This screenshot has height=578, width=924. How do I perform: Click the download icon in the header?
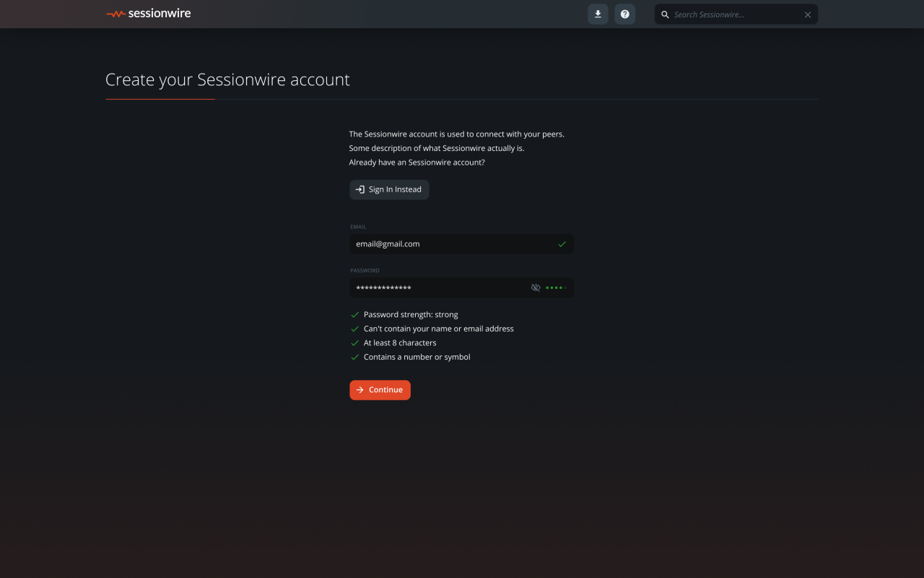[x=598, y=14]
